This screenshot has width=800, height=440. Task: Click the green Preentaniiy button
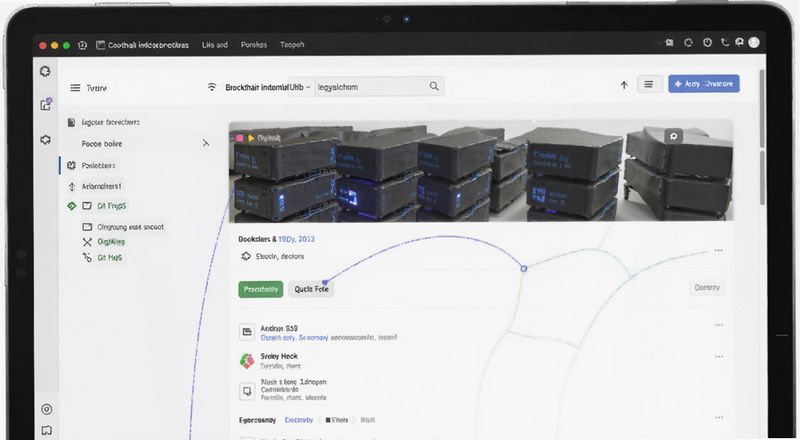point(261,289)
